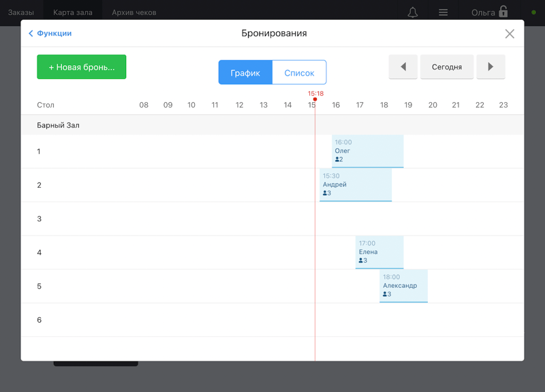Image resolution: width=545 pixels, height=392 pixels.
Task: Open the Архив чеков tab
Action: tap(134, 12)
